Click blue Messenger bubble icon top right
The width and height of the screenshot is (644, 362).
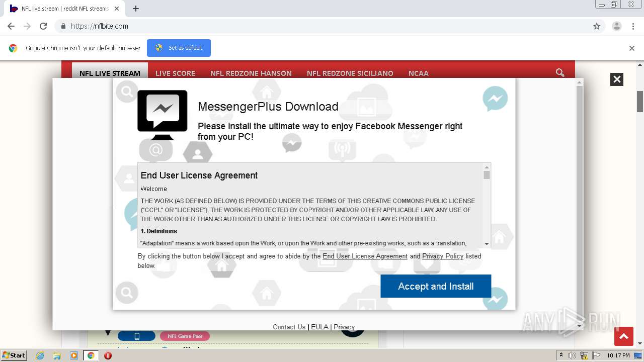pyautogui.click(x=495, y=99)
